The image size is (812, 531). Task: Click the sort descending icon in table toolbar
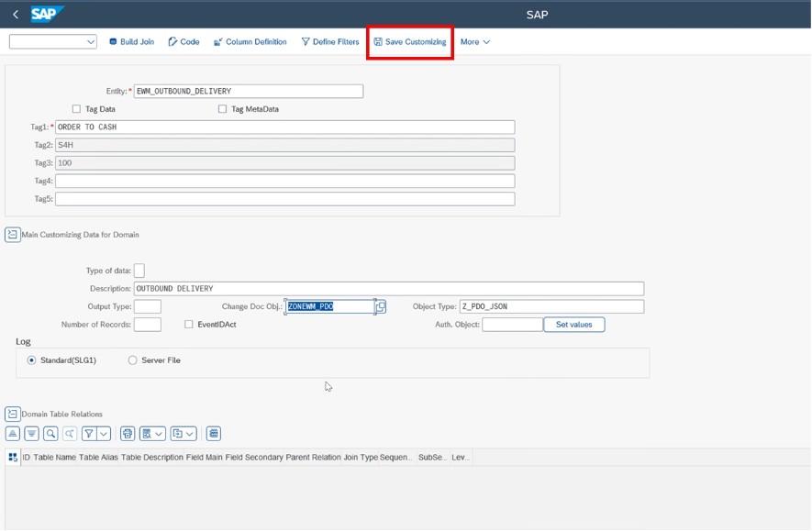(x=31, y=434)
